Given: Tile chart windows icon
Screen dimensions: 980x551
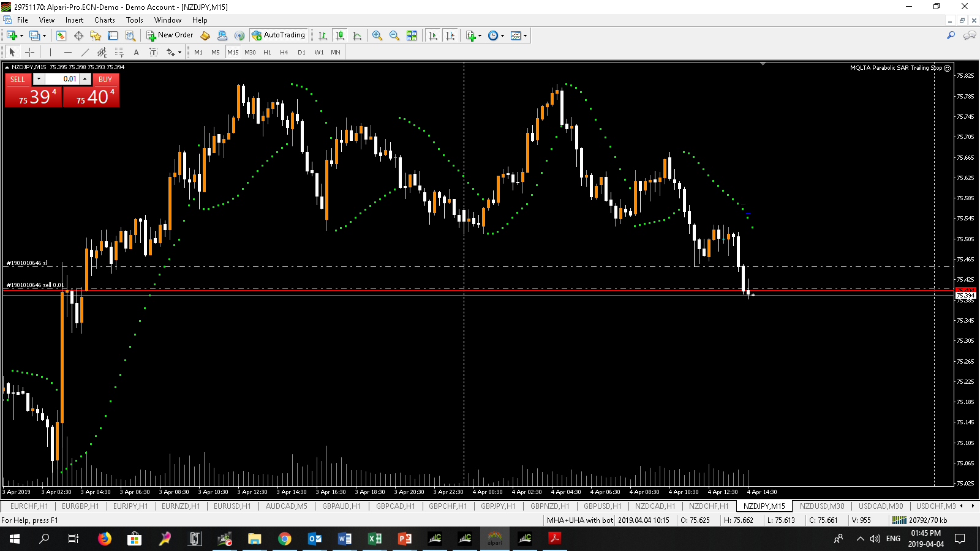Looking at the screenshot, I should tap(412, 36).
